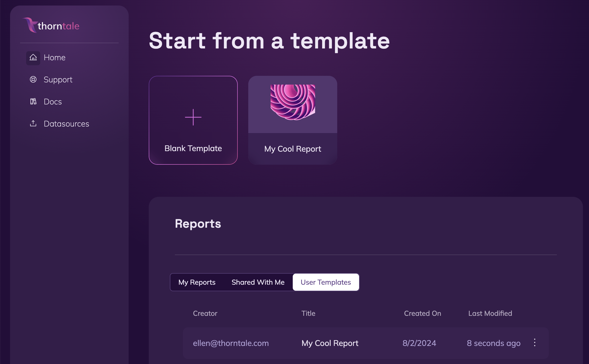Select the User Templates toggle
This screenshot has height=364, width=589.
(x=326, y=282)
